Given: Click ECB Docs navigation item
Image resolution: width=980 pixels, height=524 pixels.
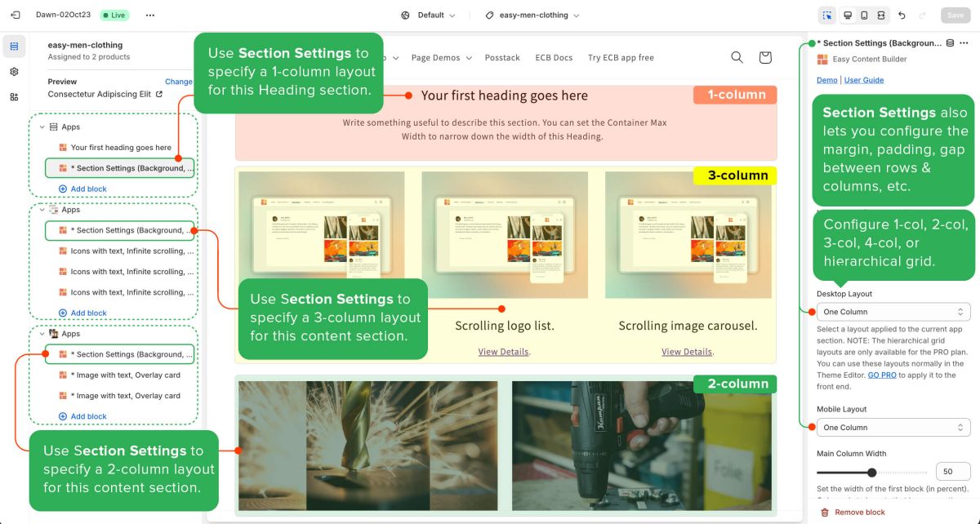Looking at the screenshot, I should click(x=554, y=58).
